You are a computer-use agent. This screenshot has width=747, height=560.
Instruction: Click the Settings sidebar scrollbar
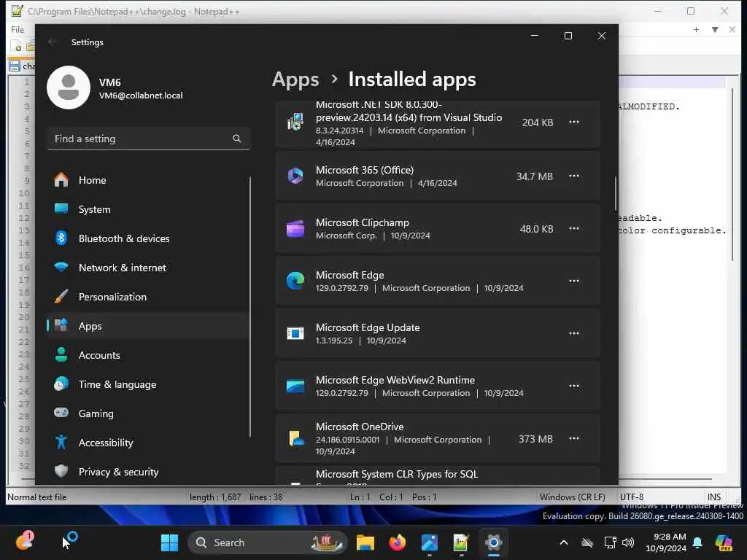point(249,307)
